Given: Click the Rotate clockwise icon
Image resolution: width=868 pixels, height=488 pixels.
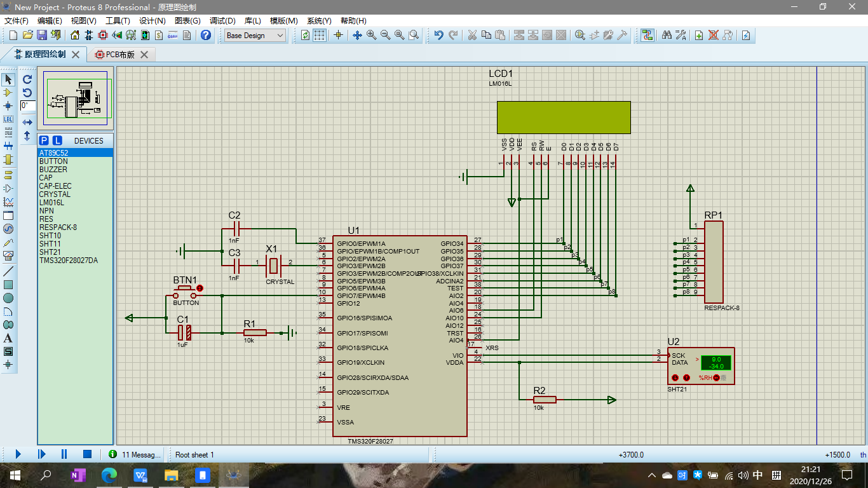Looking at the screenshot, I should coord(27,79).
